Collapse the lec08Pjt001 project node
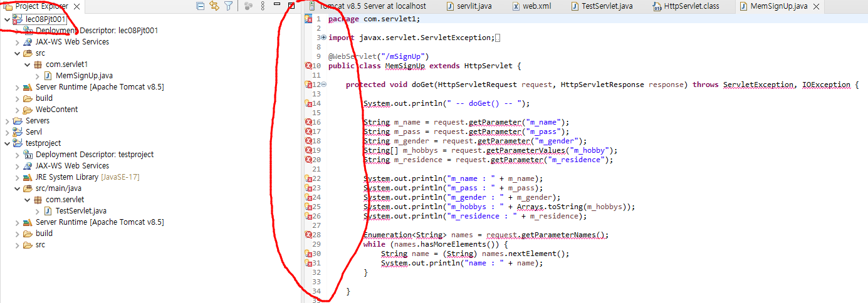 [7, 19]
